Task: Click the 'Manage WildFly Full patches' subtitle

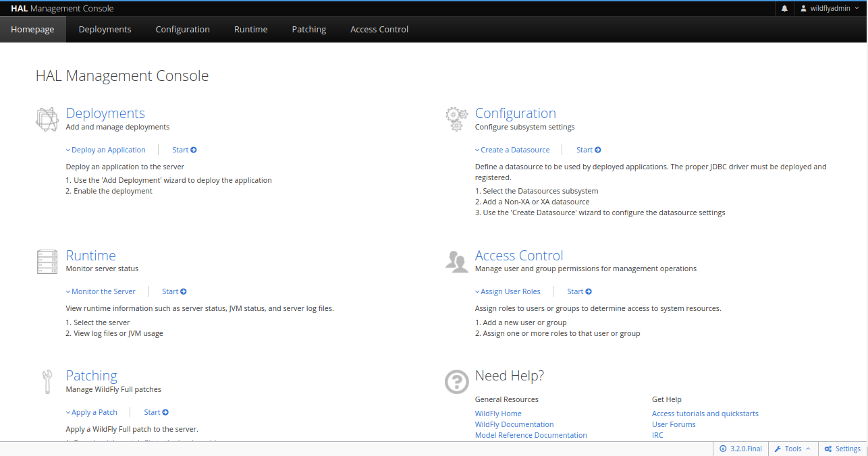Action: pyautogui.click(x=113, y=389)
